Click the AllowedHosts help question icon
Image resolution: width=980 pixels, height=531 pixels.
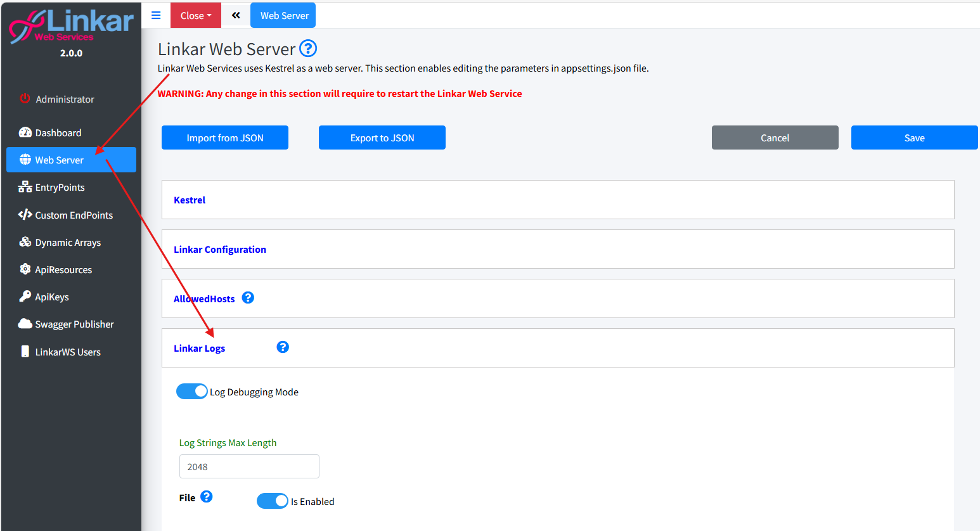(x=248, y=298)
